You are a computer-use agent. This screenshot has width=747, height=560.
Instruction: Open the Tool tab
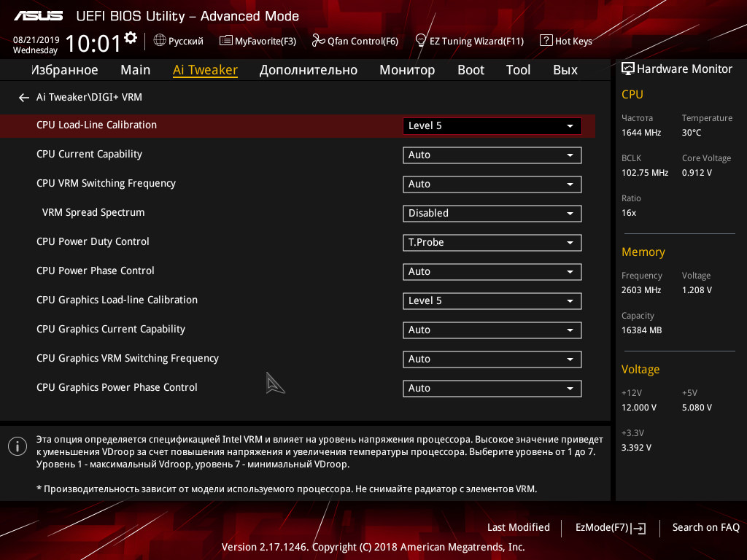[x=518, y=70]
